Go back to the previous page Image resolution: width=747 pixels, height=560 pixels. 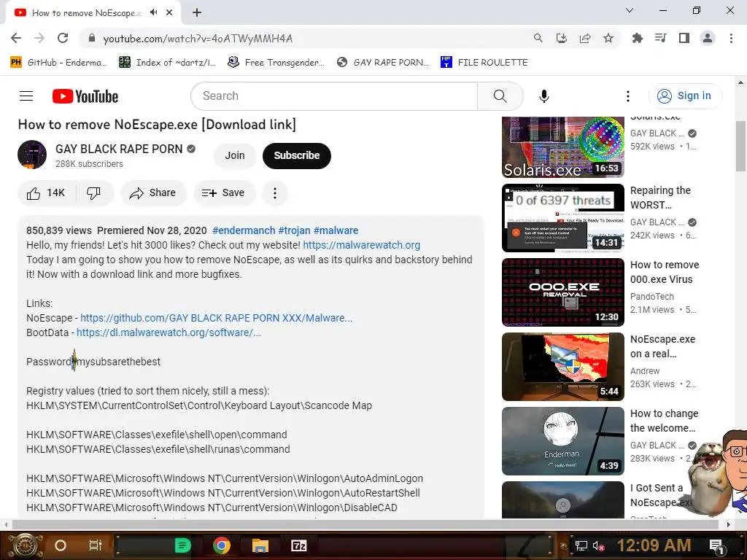tap(16, 38)
